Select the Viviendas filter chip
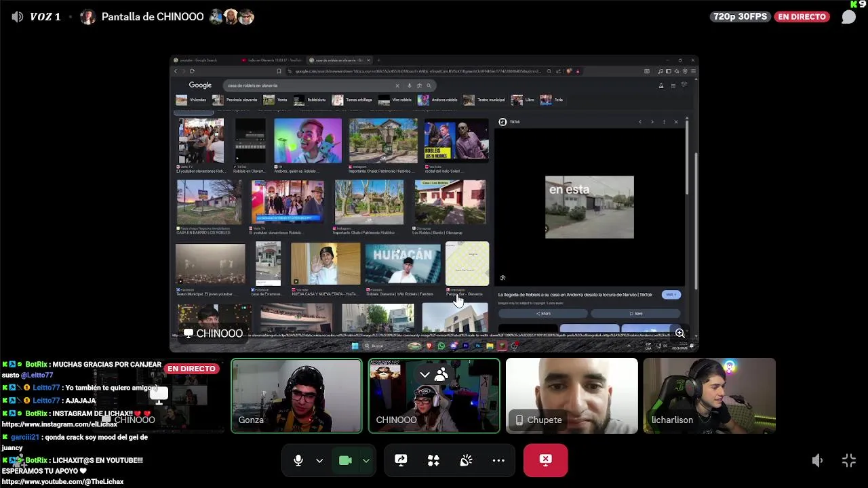Image resolution: width=868 pixels, height=488 pixels. click(x=191, y=100)
